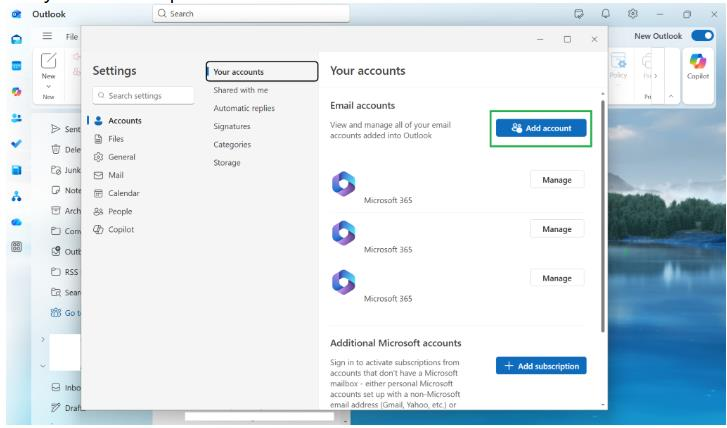Click the settings dialog vertical scrollbar
Screen dimensions: 727x428
click(603, 216)
